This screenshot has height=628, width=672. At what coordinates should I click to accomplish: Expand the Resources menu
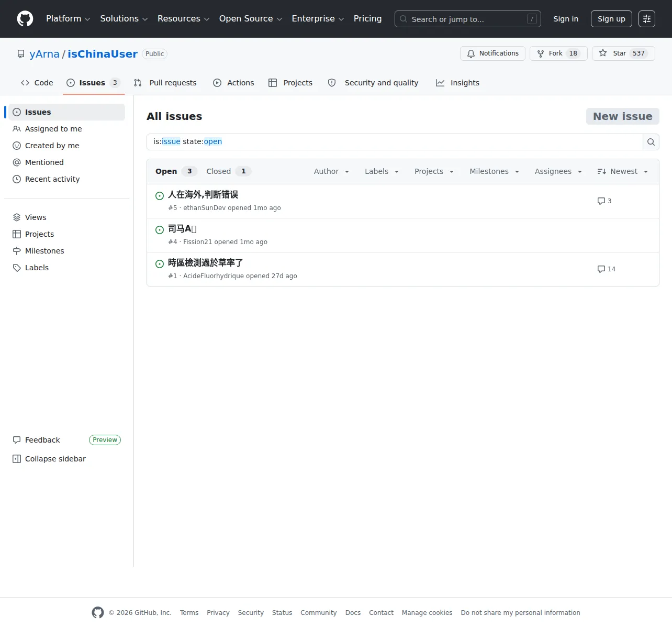pos(183,19)
